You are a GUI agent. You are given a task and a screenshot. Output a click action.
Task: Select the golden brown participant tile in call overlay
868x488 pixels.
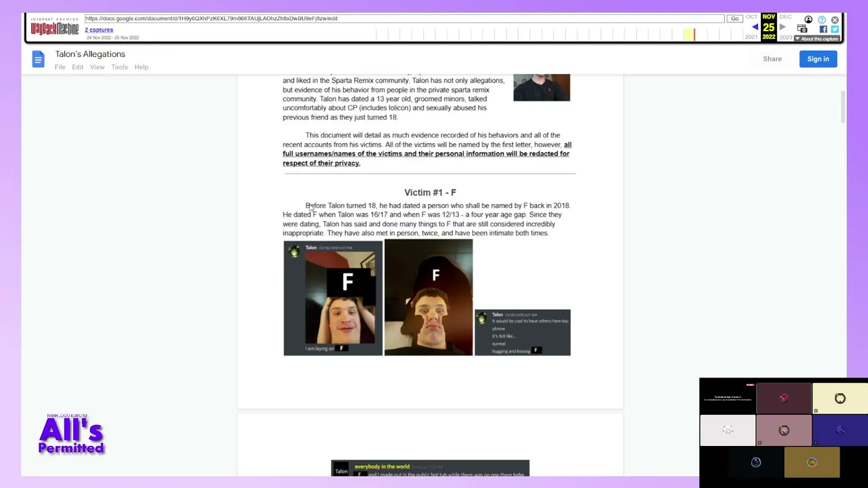[x=812, y=462]
